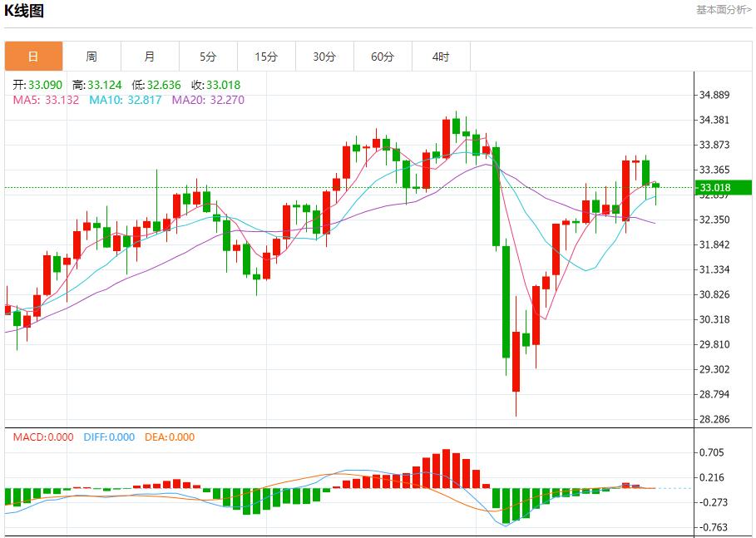Image resolution: width=756 pixels, height=538 pixels.
Task: Switch to the 日 daily chart tab
Action: click(33, 57)
